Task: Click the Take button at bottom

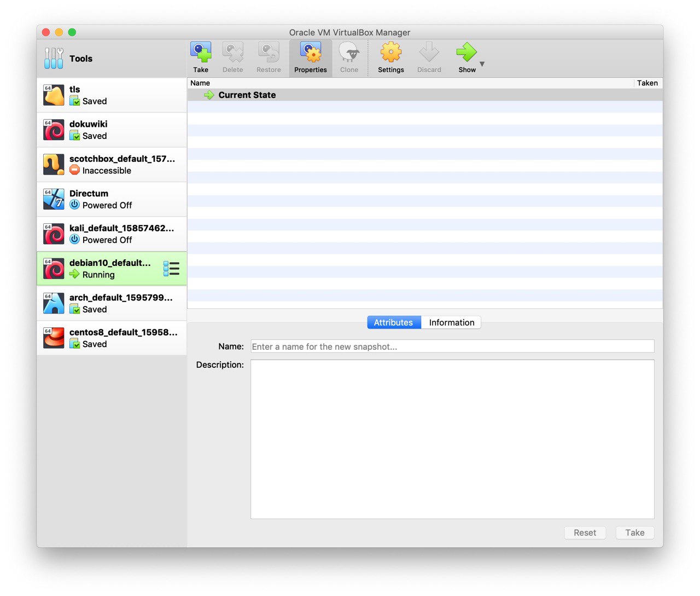Action: 635,533
